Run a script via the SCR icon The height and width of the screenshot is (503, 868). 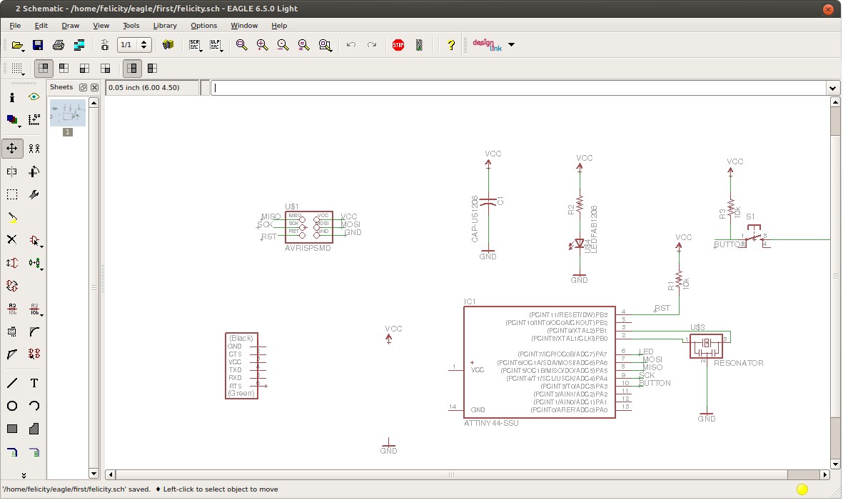[x=194, y=45]
